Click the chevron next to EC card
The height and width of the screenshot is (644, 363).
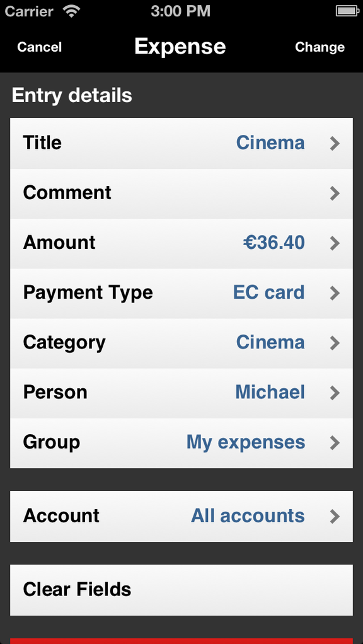pos(335,293)
